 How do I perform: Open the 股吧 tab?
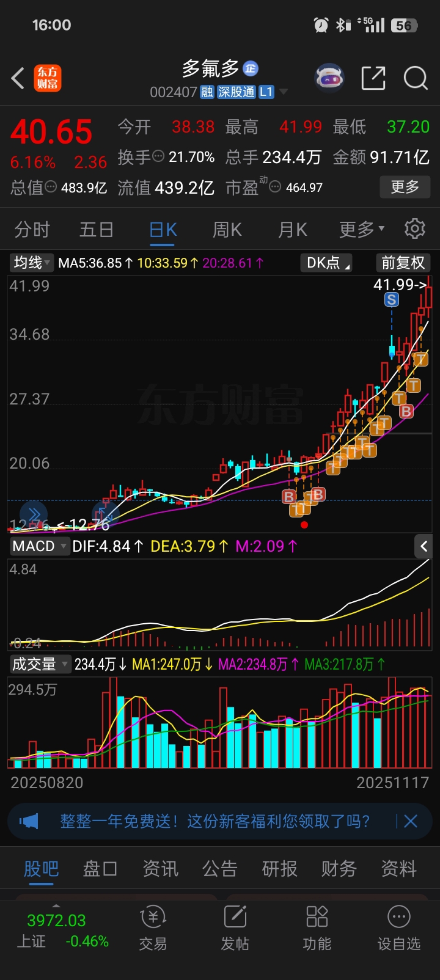click(41, 868)
